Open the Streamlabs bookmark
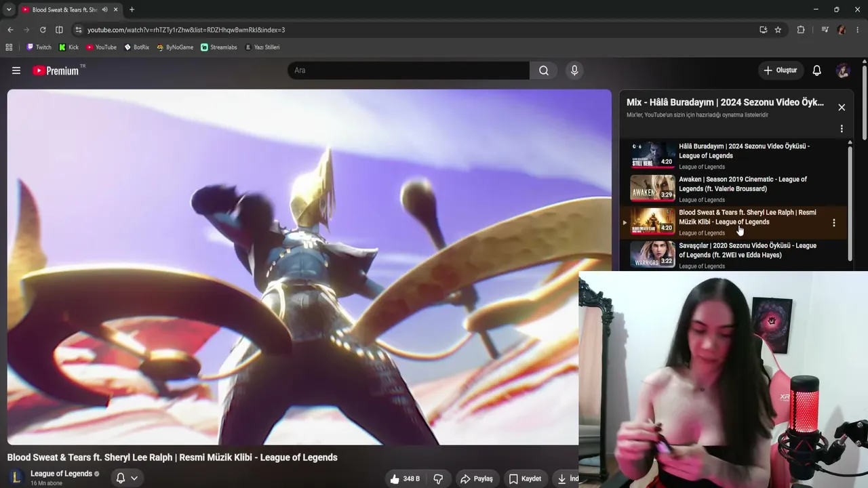The image size is (868, 488). pyautogui.click(x=218, y=47)
